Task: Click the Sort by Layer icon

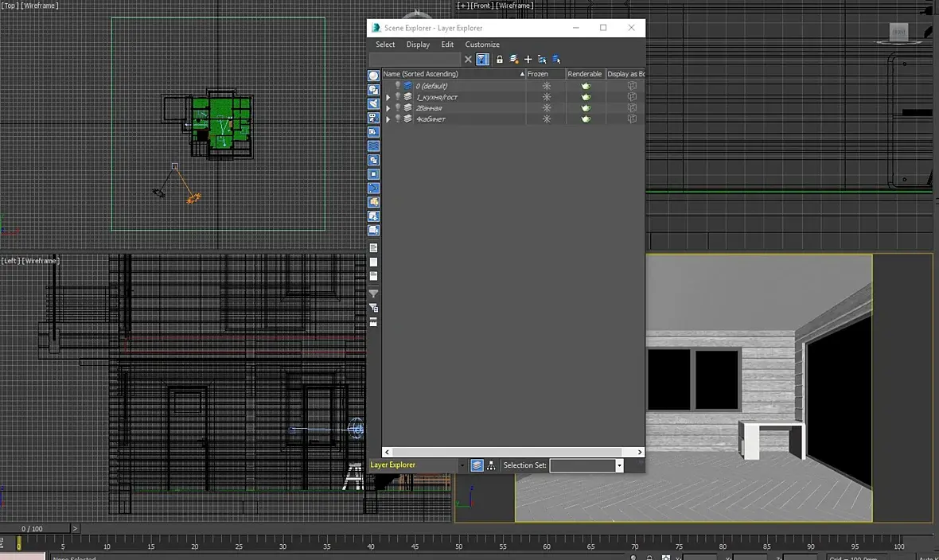Action: [x=477, y=465]
